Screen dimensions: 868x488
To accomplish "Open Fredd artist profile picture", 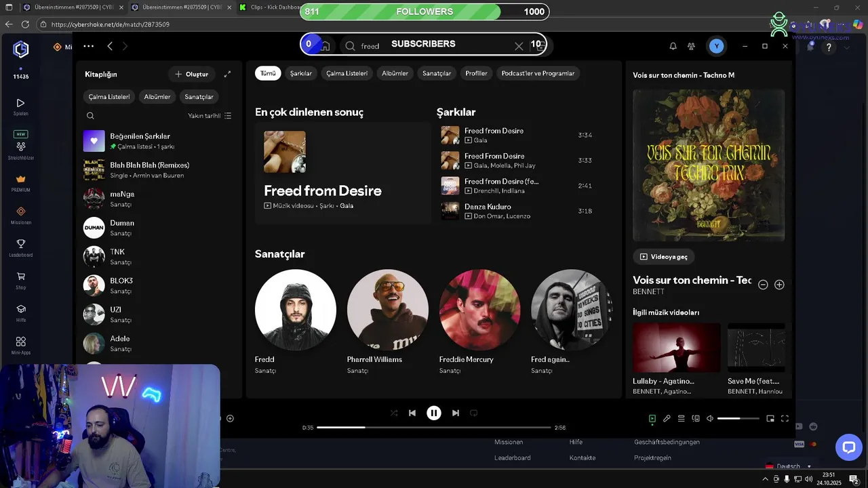I will click(x=295, y=310).
